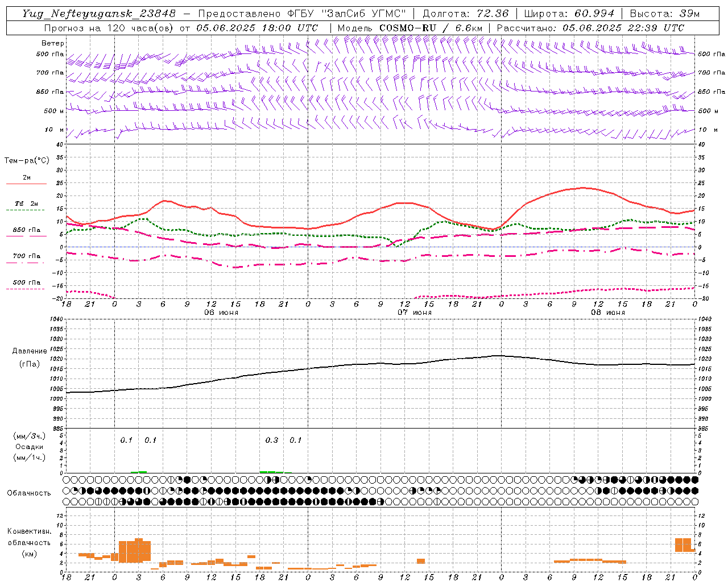Select the (гПа) pressure unit label
The image size is (728, 582).
pos(30,364)
